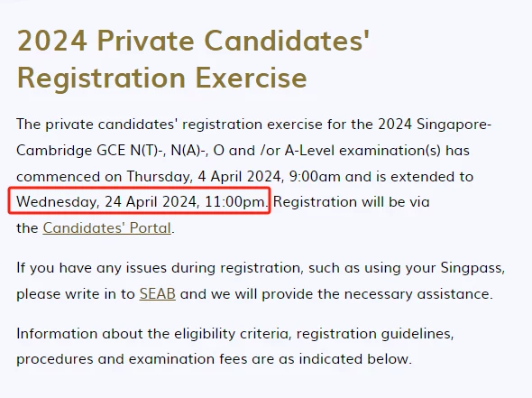Open the Candidates' Portal link

107,227
